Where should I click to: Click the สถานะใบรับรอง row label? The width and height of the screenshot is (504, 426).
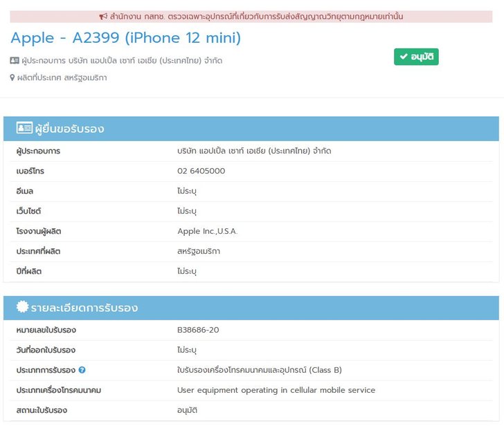(x=42, y=410)
